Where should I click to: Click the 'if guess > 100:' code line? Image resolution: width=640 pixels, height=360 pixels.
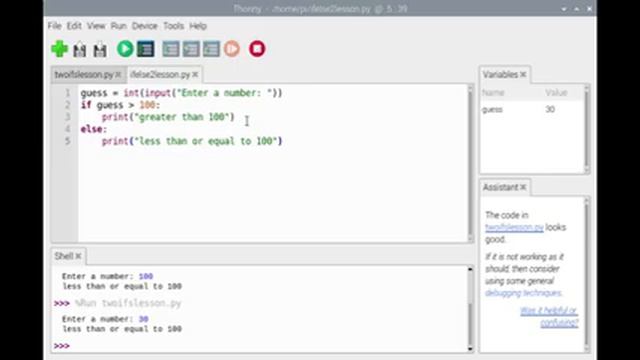tap(120, 105)
